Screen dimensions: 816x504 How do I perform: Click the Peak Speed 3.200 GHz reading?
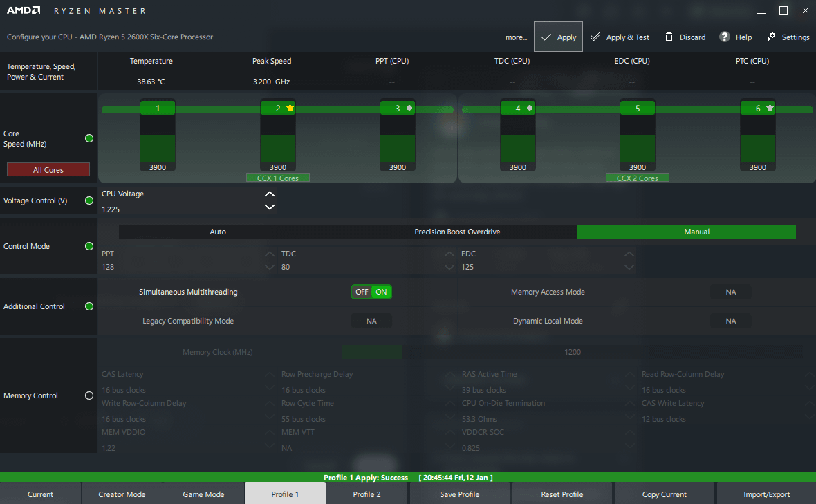click(x=271, y=82)
